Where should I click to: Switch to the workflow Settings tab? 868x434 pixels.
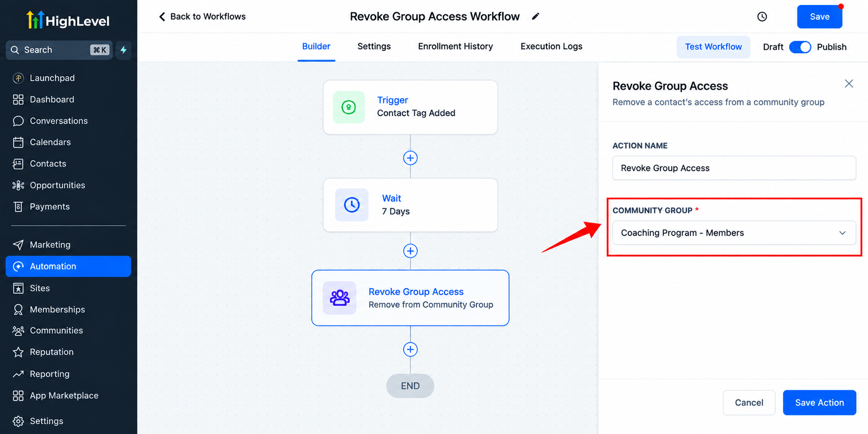point(374,46)
